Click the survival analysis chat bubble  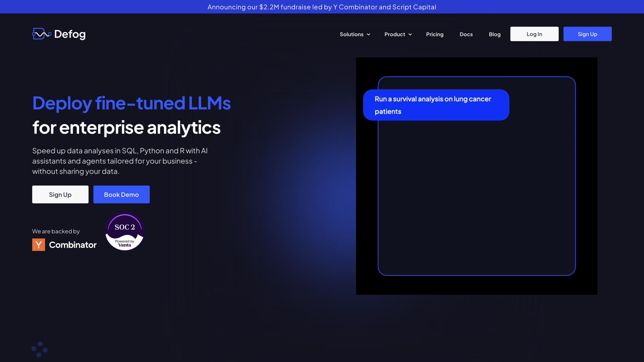point(436,105)
